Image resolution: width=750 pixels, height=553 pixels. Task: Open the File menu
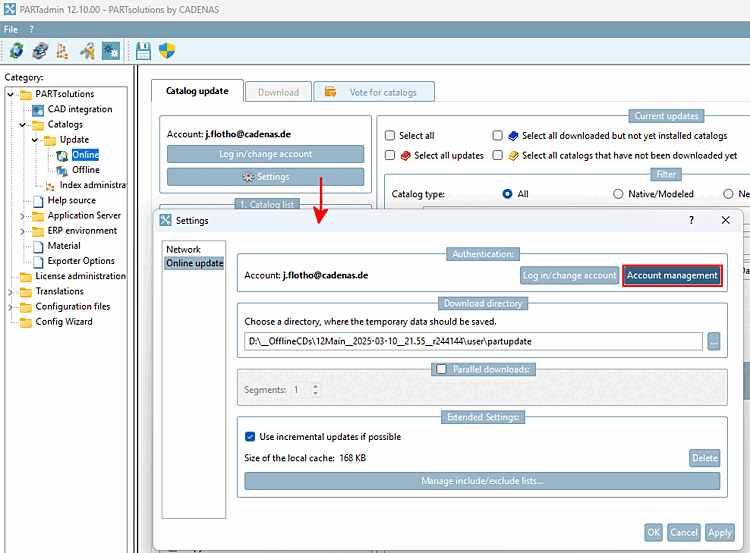(x=11, y=29)
